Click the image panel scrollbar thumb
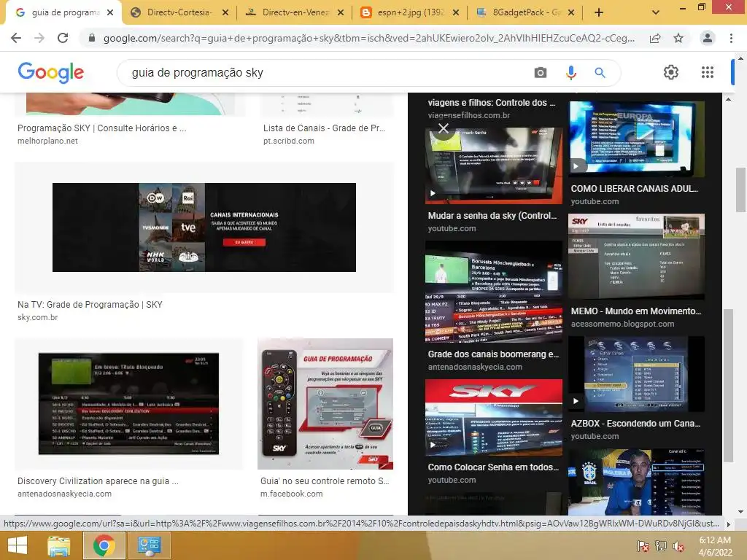The image size is (747, 560). click(x=728, y=386)
